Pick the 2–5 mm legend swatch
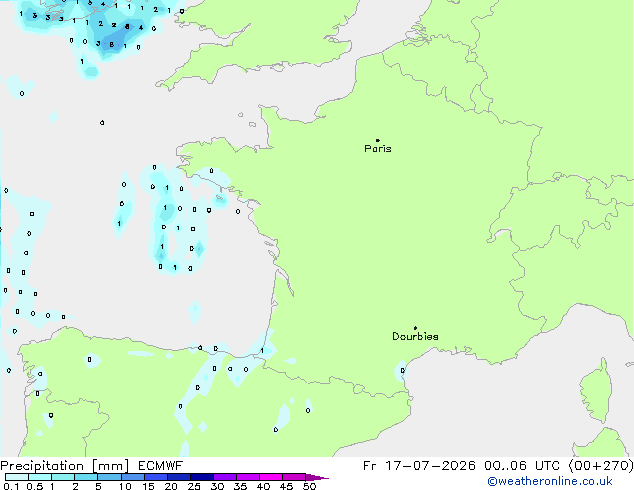 click(86, 477)
